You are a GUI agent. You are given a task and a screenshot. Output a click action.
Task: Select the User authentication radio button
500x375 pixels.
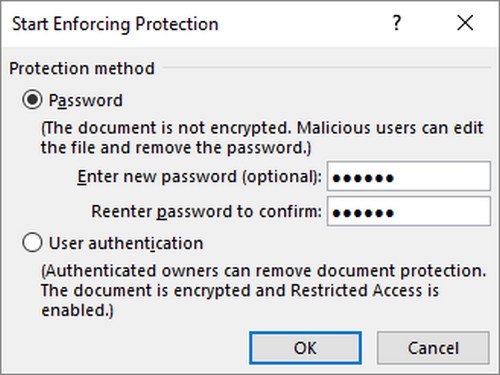coord(32,242)
